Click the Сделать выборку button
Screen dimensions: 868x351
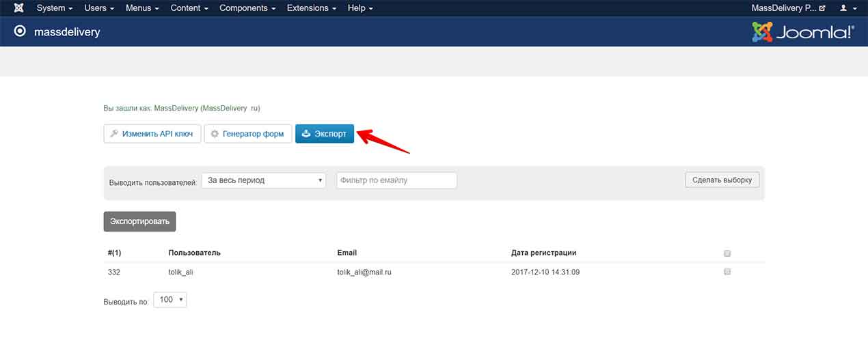(x=722, y=180)
